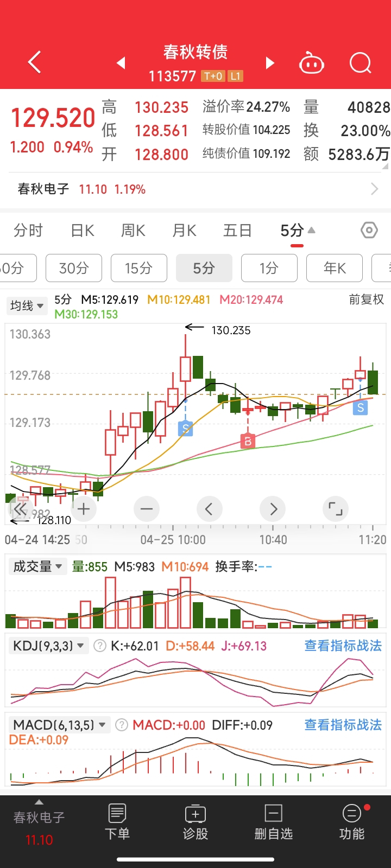Move chart right with arrow button
Viewport: 391px width, 868px height.
(x=273, y=509)
